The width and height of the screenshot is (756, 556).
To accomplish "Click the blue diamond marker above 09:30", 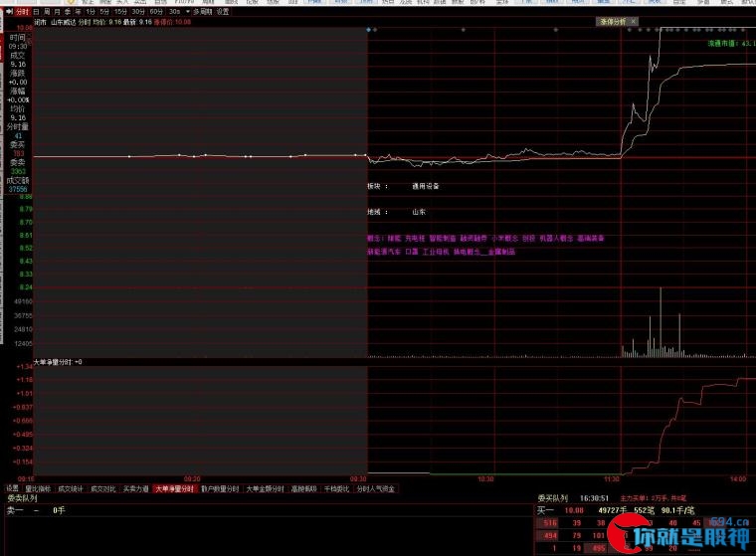I will coord(369,30).
